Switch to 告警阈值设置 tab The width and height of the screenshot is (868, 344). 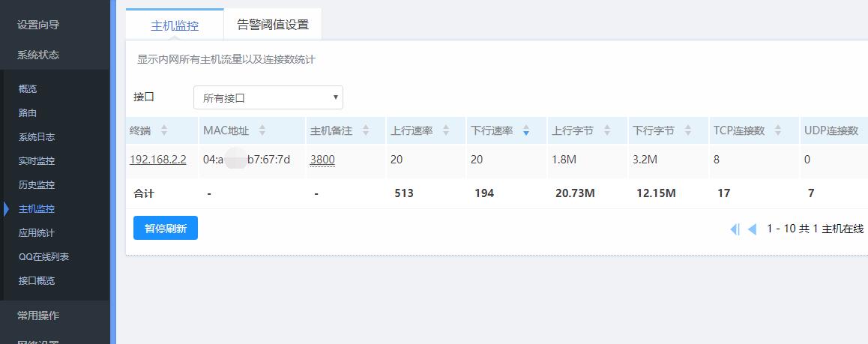point(273,24)
